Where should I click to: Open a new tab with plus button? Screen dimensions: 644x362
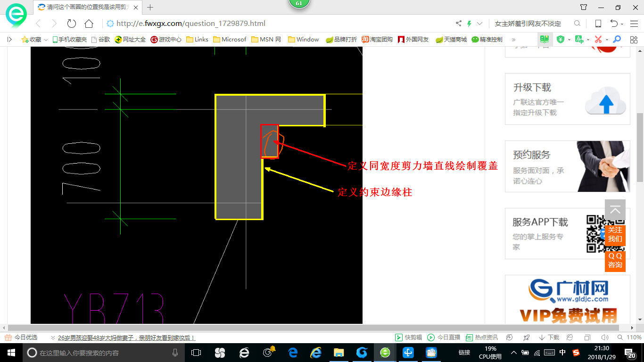tap(150, 7)
